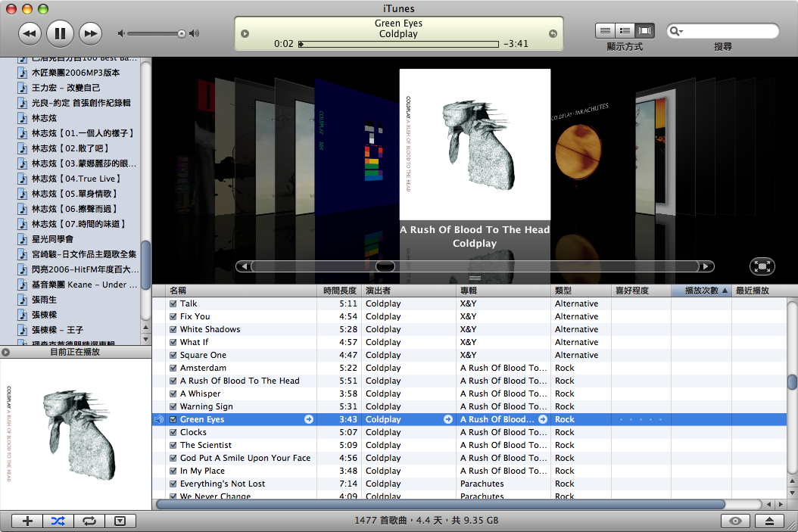Click Cover Flow scrollbar left arrow
This screenshot has width=798, height=532.
tap(244, 266)
